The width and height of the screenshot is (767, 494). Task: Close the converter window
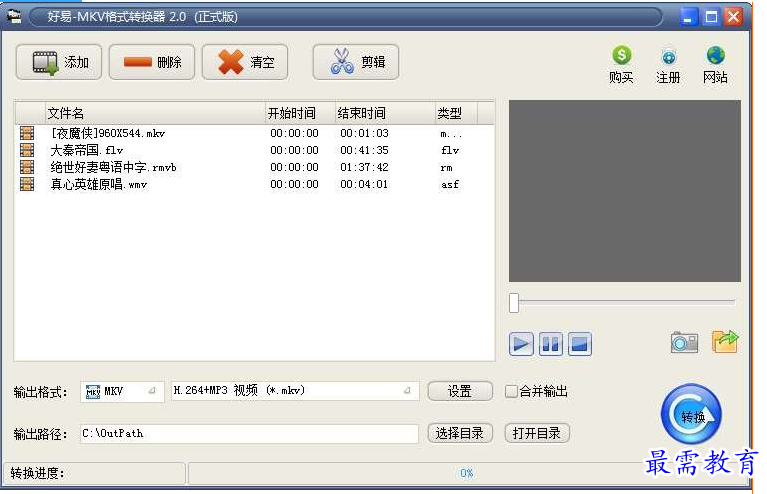[x=734, y=18]
